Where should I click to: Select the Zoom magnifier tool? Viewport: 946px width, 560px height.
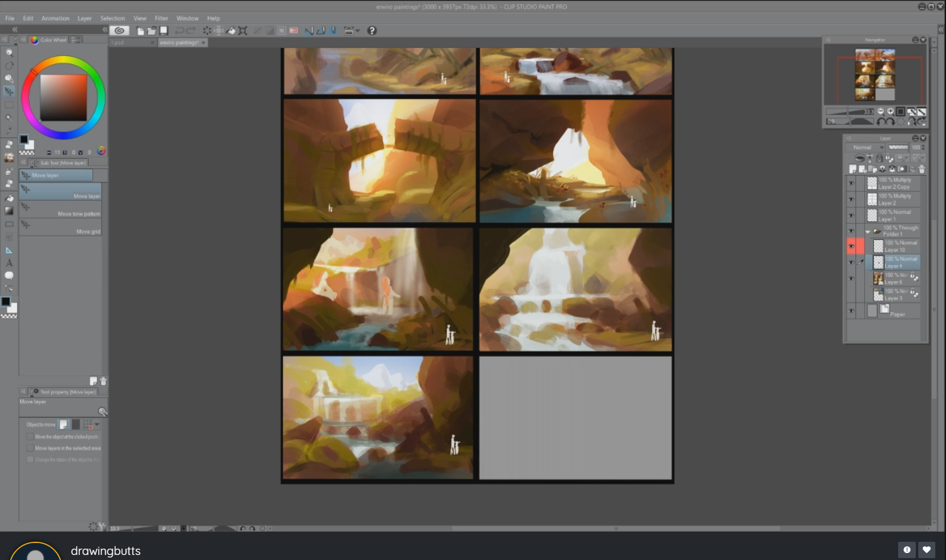click(9, 53)
